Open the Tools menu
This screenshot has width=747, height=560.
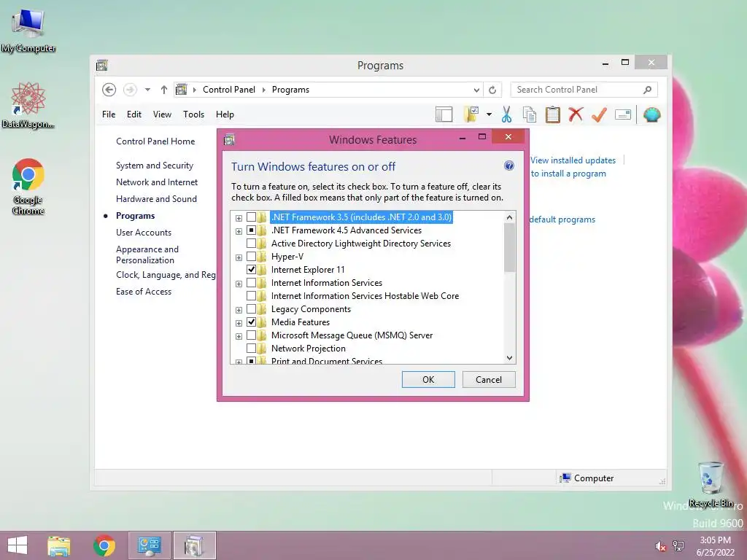pos(193,114)
